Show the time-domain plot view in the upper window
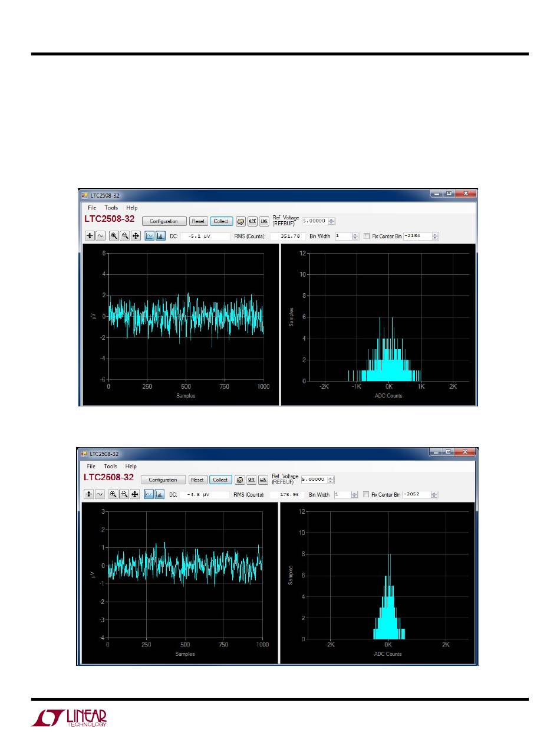Image resolution: width=560 pixels, height=732 pixels. (150, 236)
